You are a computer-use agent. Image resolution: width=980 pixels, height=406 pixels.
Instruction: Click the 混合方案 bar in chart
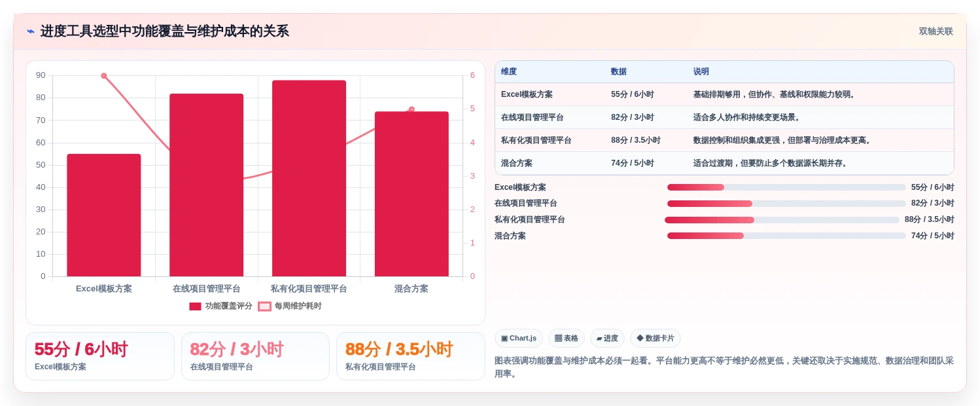(x=411, y=194)
